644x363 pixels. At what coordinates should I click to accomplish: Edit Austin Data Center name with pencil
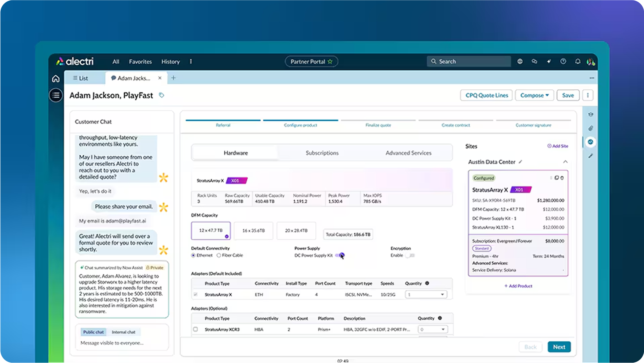(520, 162)
